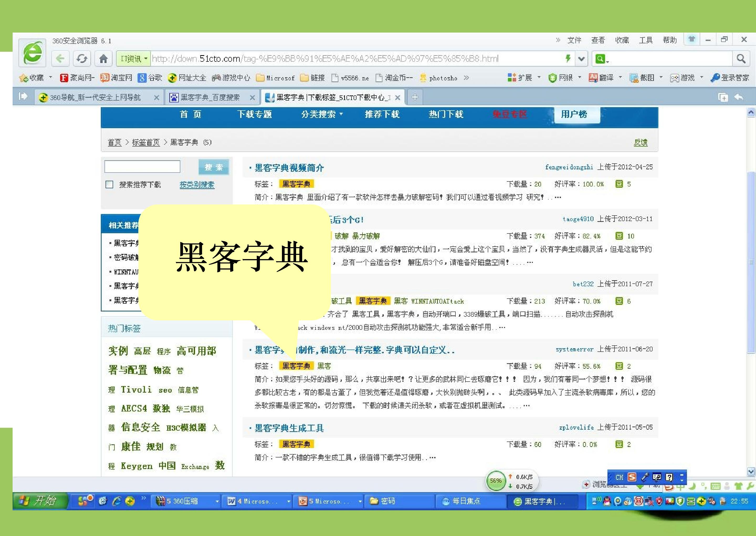
Task: Click the comment icon in the 下载量 374 row
Action: 619,236
